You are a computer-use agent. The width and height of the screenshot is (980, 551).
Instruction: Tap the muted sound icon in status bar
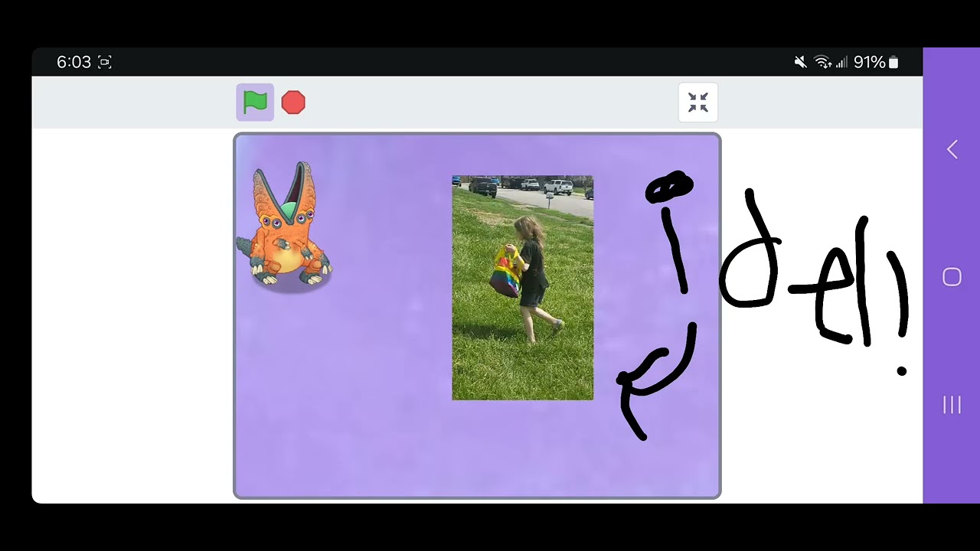point(801,62)
